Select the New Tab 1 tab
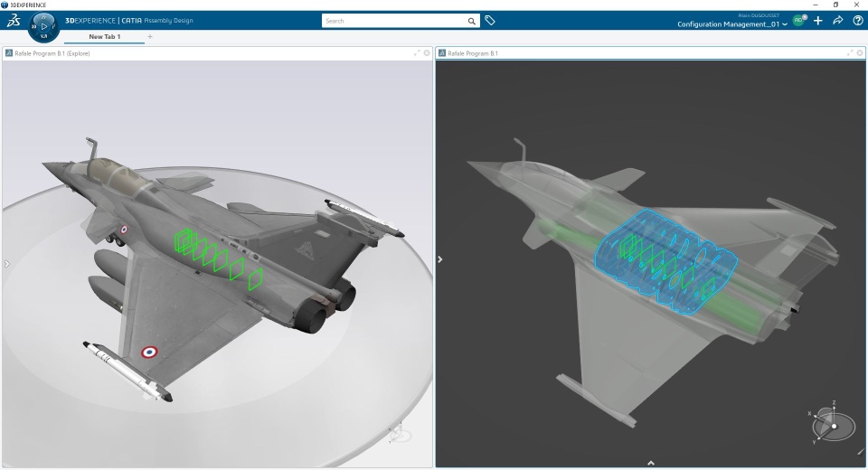Image resolution: width=868 pixels, height=470 pixels. coord(105,36)
